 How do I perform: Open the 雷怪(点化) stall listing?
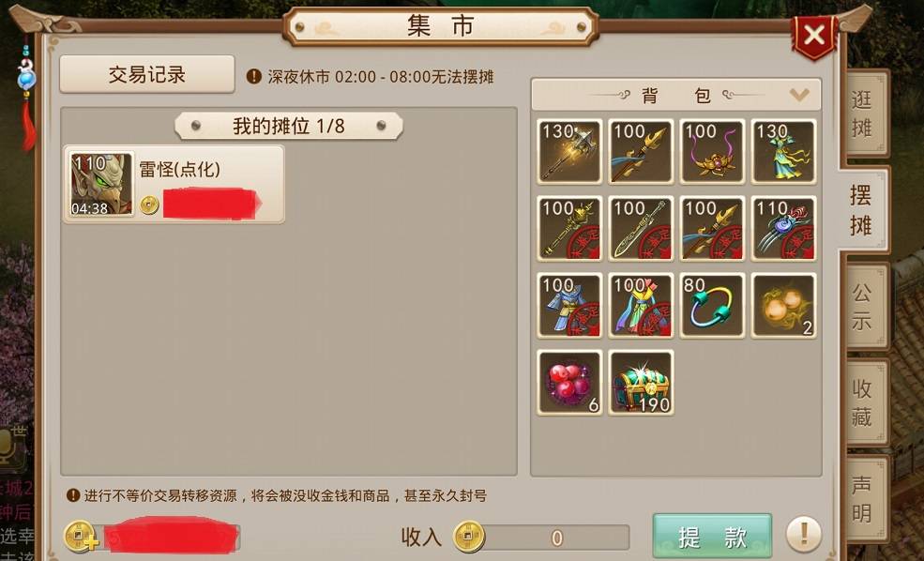[x=174, y=184]
